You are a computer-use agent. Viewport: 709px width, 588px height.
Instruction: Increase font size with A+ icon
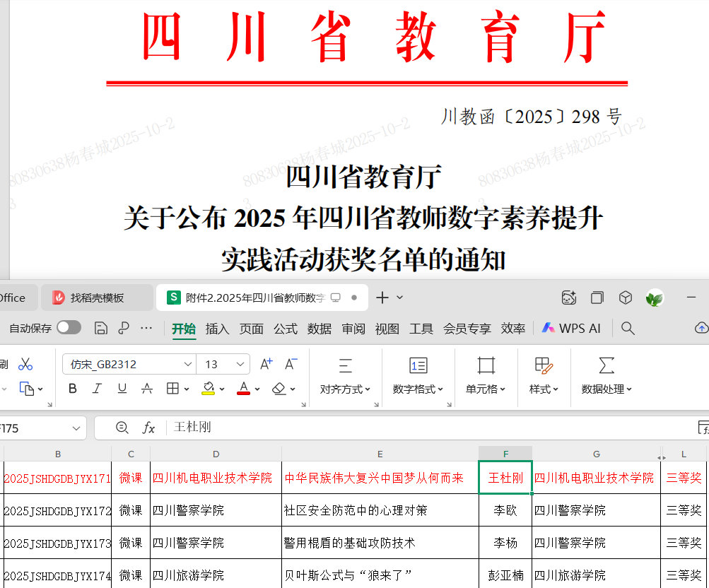(266, 364)
